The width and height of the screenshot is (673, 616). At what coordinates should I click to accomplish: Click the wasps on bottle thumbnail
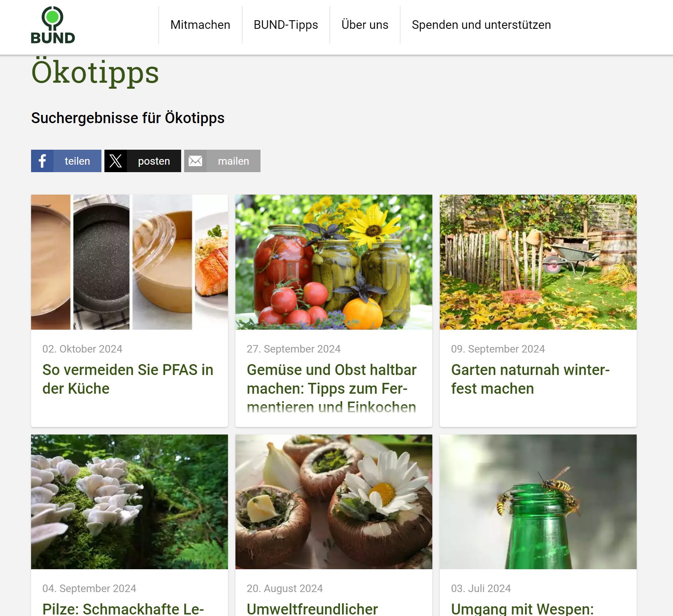click(538, 502)
